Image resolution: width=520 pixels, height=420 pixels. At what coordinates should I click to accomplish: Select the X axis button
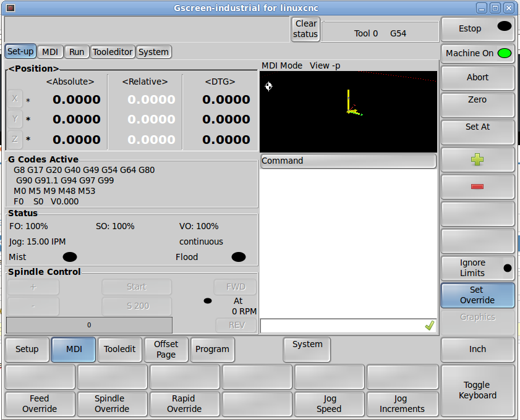click(15, 99)
